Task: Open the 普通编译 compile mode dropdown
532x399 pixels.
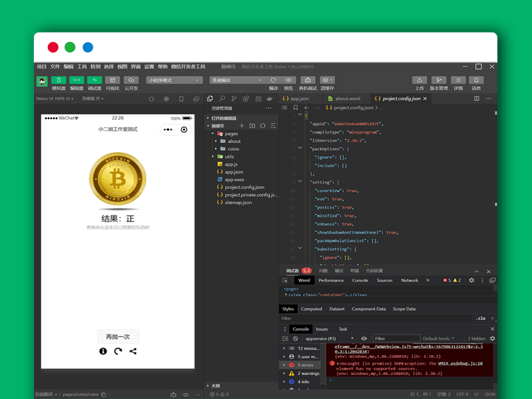Action: (x=237, y=80)
